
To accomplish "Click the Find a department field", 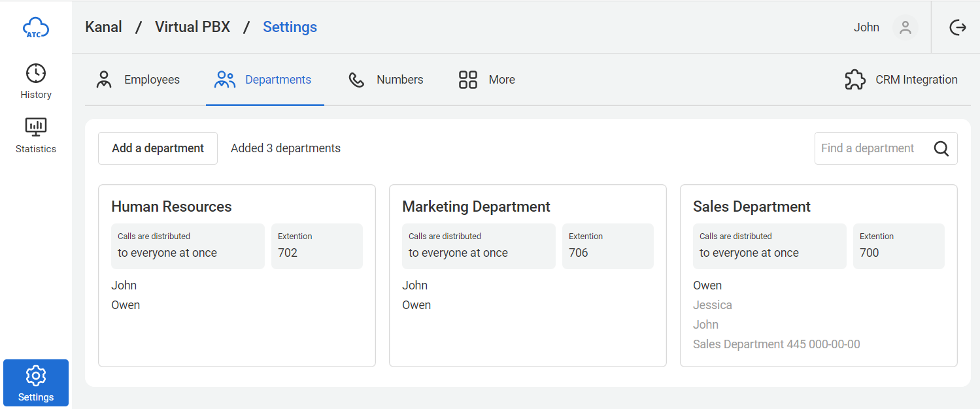I will tap(873, 148).
